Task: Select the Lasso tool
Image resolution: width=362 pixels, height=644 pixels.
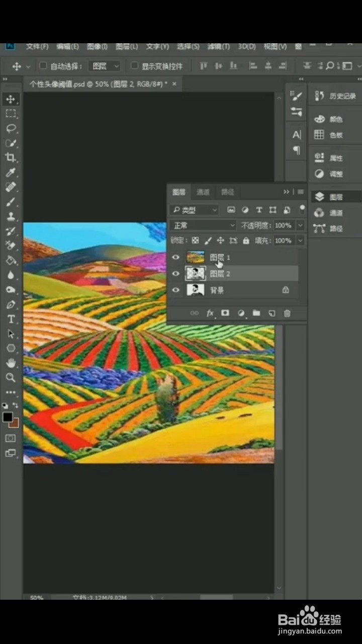Action: click(11, 129)
